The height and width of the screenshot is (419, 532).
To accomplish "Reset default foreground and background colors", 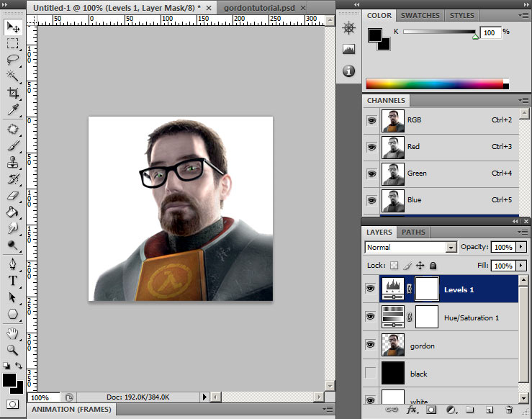I will tap(6, 366).
